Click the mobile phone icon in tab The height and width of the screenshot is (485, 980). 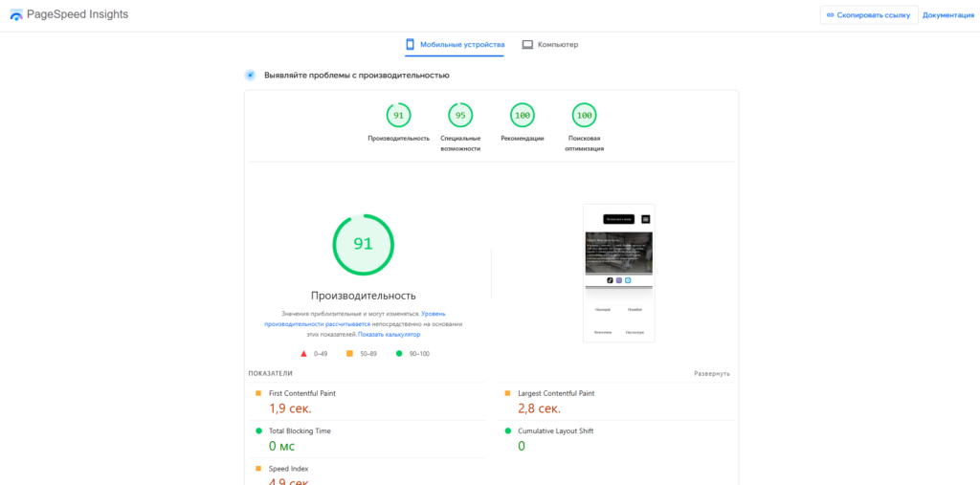(410, 44)
